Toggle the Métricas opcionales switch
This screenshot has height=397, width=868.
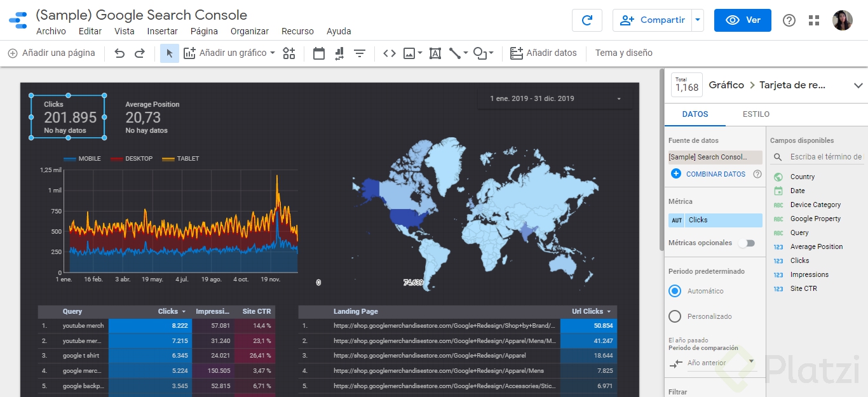pyautogui.click(x=747, y=243)
